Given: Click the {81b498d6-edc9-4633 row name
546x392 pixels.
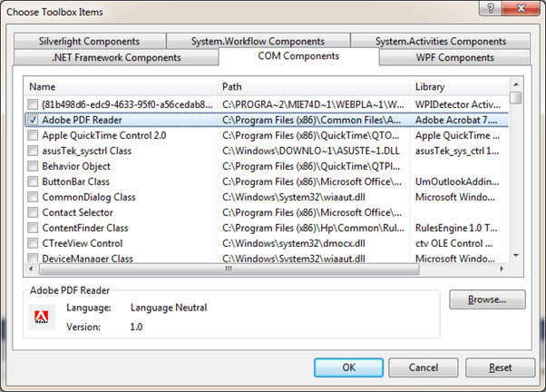Looking at the screenshot, I should click(x=127, y=104).
